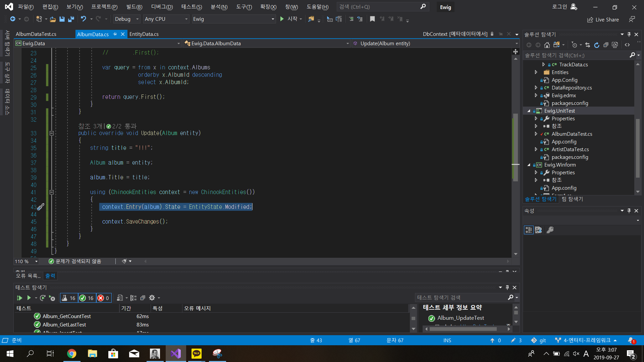Click the Save All toolbar icon
Image resolution: width=644 pixels, height=362 pixels.
click(71, 19)
